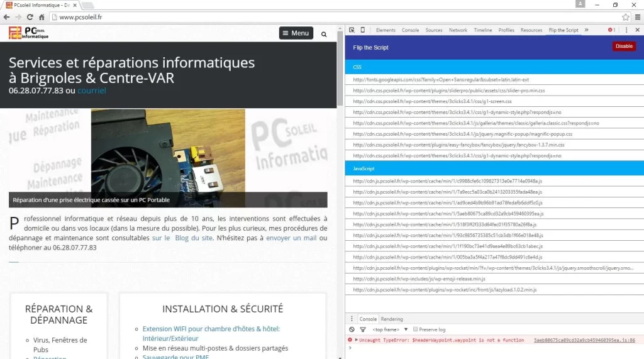This screenshot has width=644, height=359.
Task: Click the 'envoyer un mail' link
Action: point(291,238)
